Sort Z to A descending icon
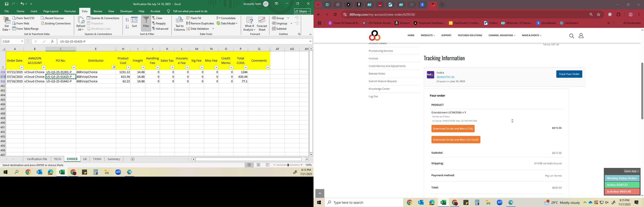644x207 pixels. click(127, 26)
